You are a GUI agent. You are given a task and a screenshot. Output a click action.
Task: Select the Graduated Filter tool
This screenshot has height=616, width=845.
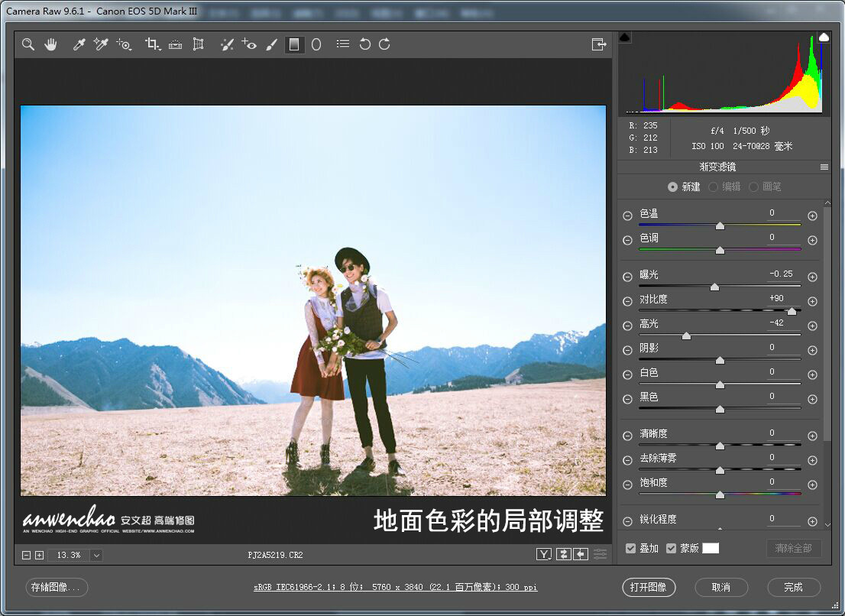pos(294,44)
